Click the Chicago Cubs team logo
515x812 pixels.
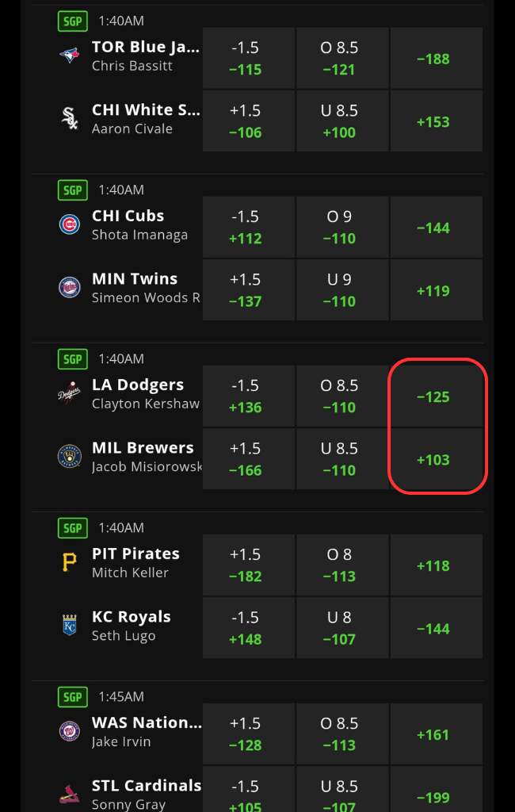tap(70, 224)
